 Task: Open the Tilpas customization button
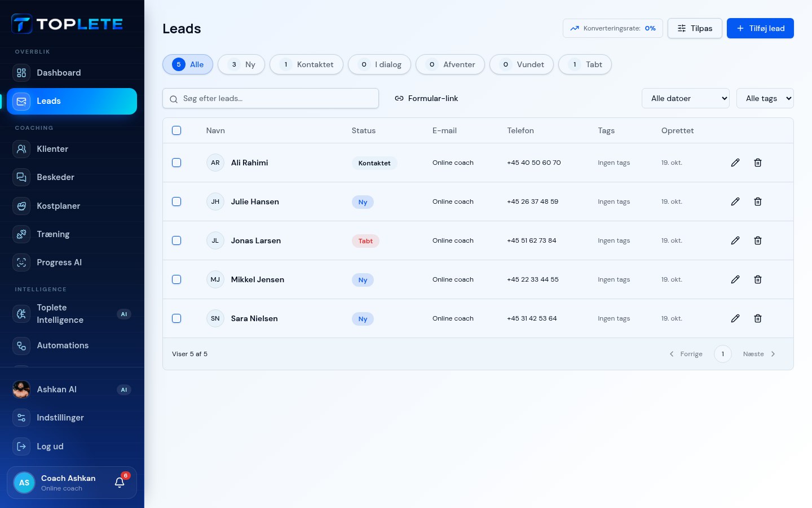pos(695,28)
